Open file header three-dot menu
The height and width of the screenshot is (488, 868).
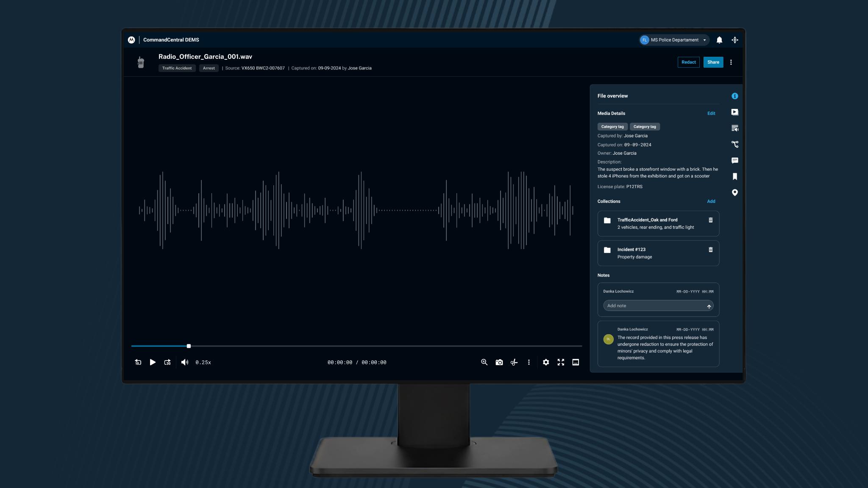731,62
